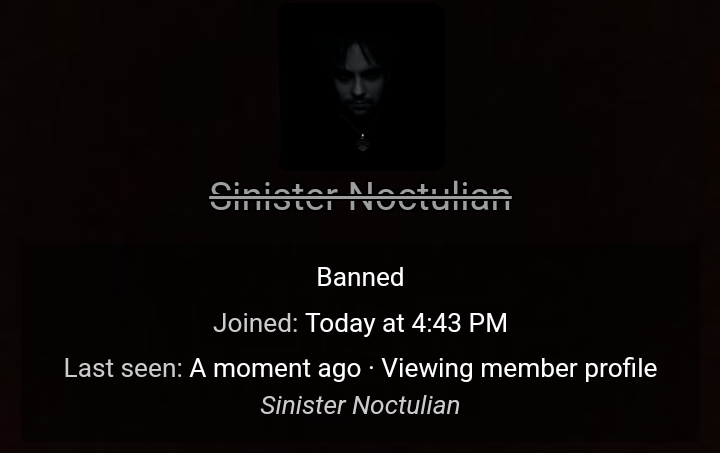Click the italic word Sinister at bottom
The image size is (720, 453).
(x=303, y=405)
